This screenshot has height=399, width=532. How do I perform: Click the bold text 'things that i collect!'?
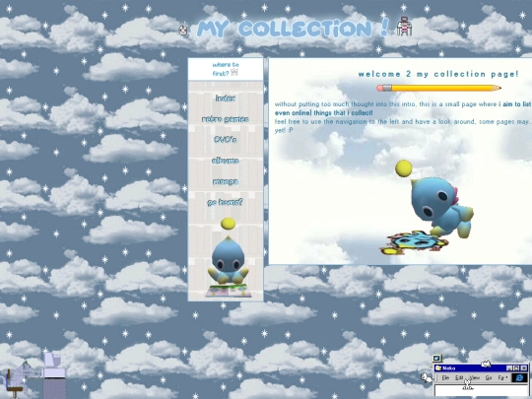343,113
